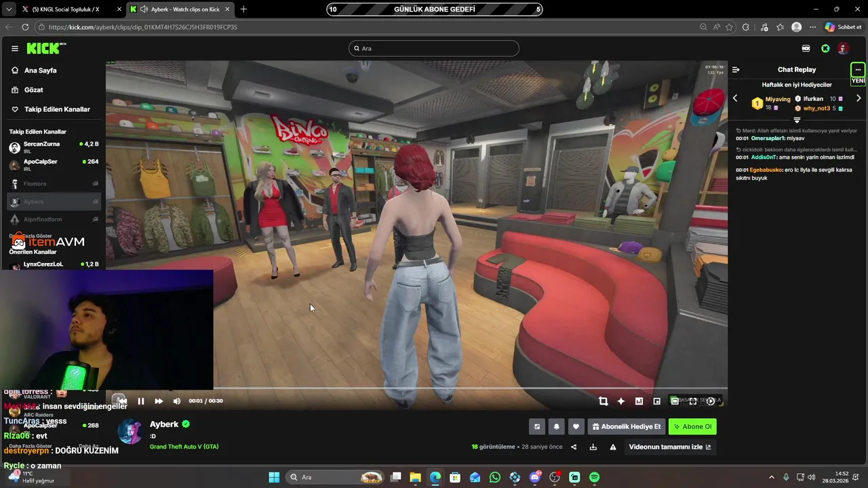Add this page to favorites
Image resolution: width=868 pixels, height=488 pixels.
[730, 27]
